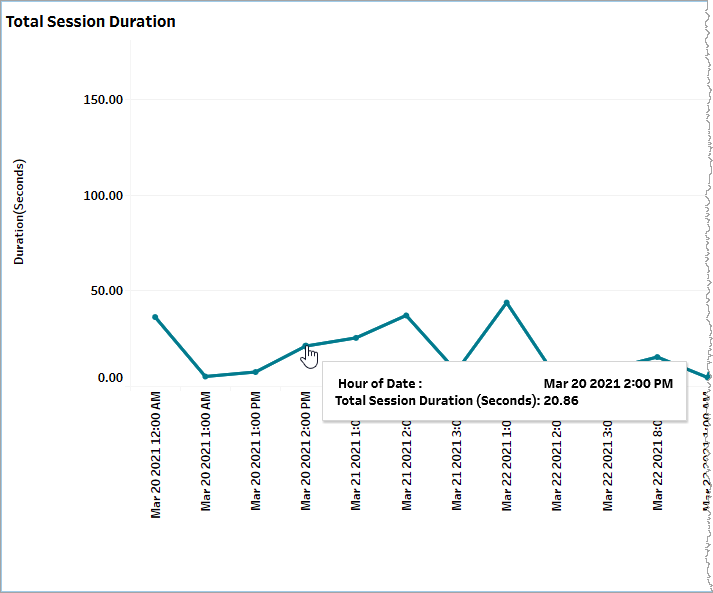Click the data point for Mar 20 12:00 AM

click(155, 317)
